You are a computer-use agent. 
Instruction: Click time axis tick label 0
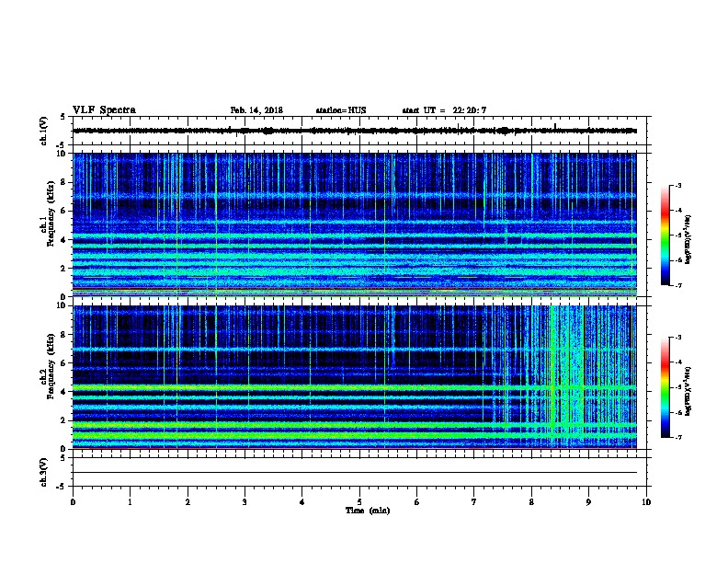[73, 502]
